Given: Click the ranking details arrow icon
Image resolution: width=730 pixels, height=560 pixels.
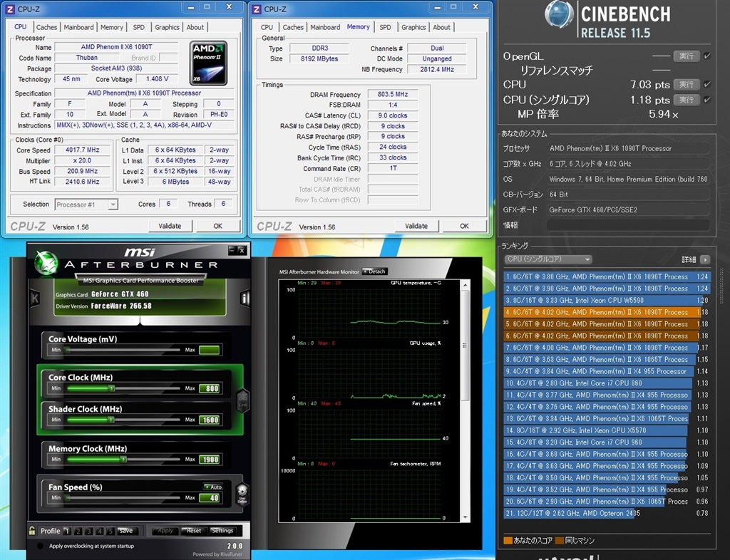Looking at the screenshot, I should pos(705,260).
